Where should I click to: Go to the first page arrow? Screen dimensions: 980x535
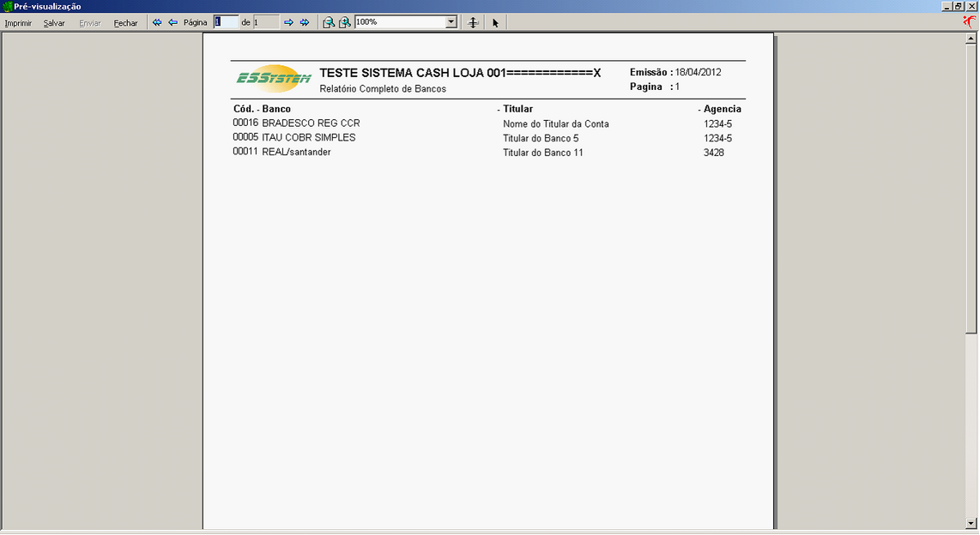pos(157,22)
